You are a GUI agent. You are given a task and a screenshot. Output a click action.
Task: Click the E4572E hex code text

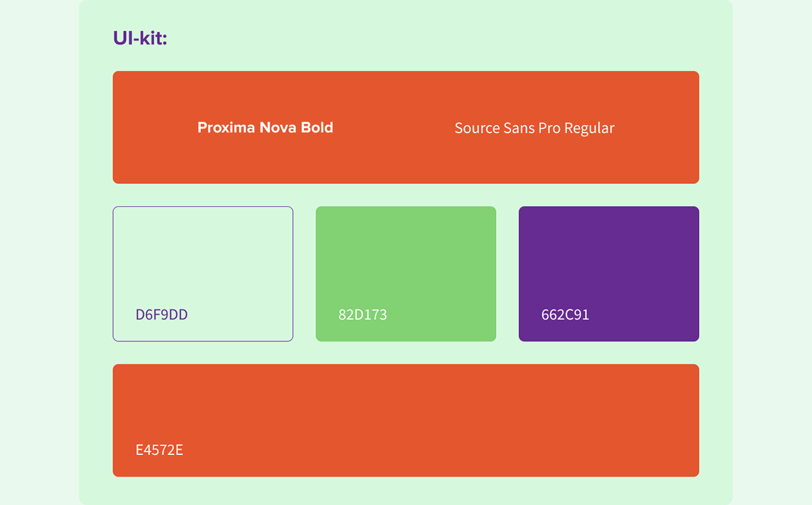[160, 450]
